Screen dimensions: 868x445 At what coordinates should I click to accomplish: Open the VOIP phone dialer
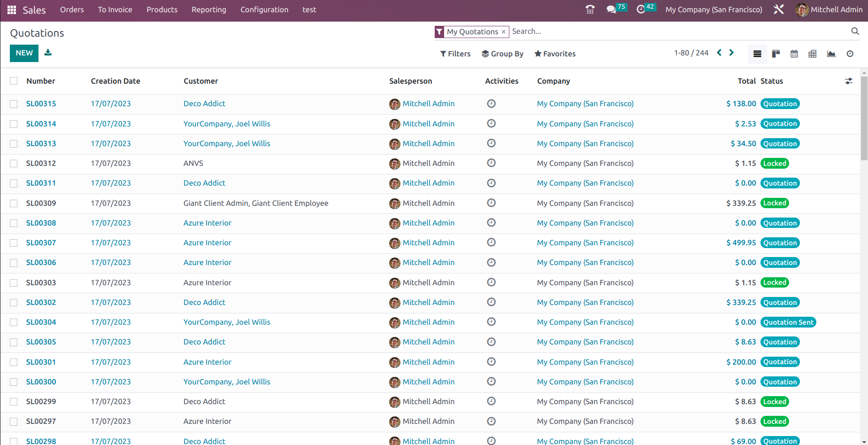590,9
